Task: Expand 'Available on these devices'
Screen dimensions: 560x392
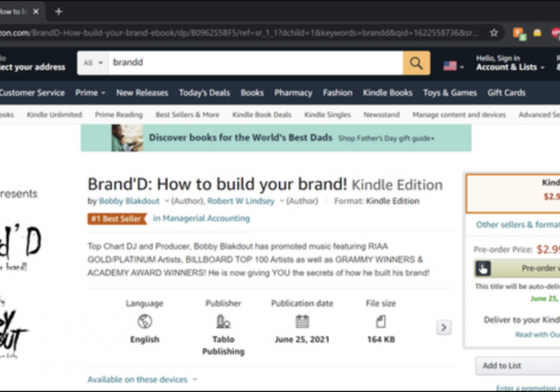Action: pyautogui.click(x=142, y=379)
